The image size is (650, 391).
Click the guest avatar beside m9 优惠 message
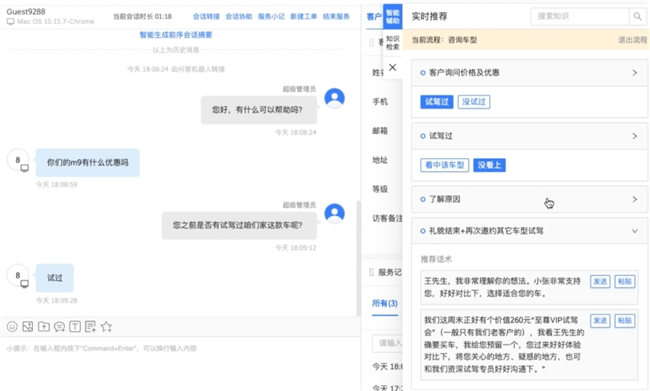coord(18,160)
